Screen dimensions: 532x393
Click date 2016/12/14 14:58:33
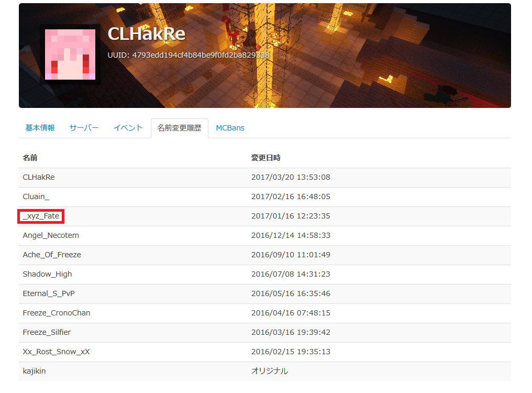click(x=291, y=235)
